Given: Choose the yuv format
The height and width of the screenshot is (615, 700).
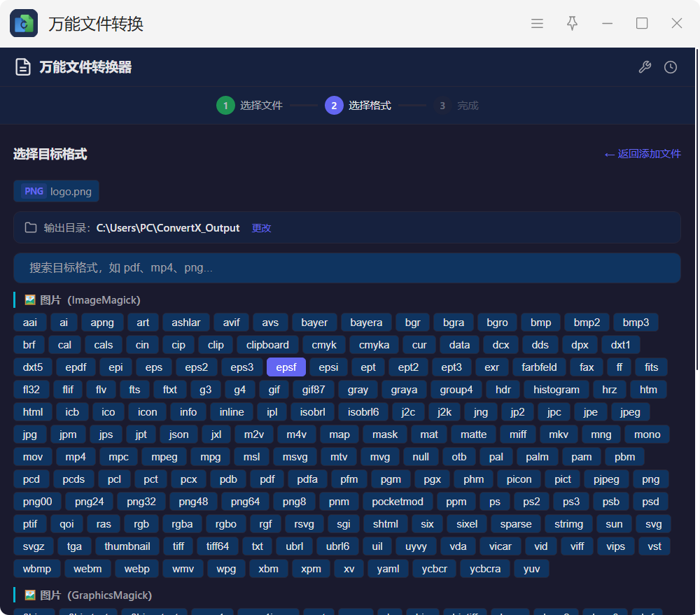Looking at the screenshot, I should tap(531, 569).
